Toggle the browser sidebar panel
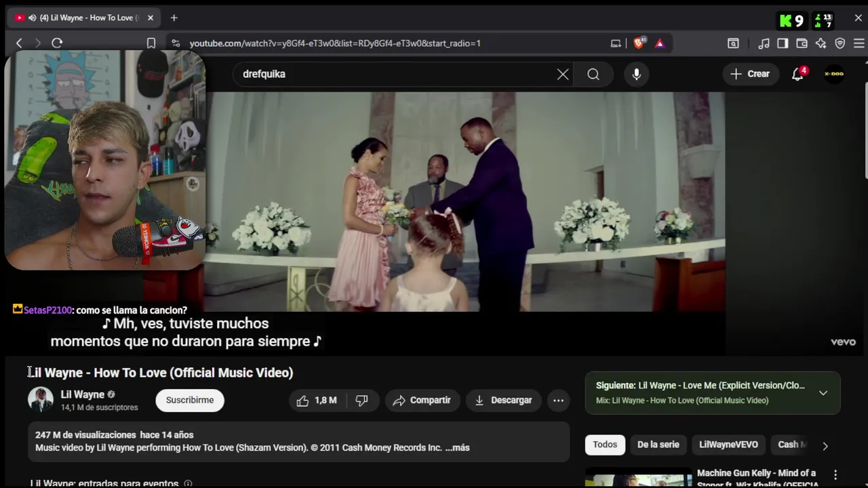 (783, 43)
